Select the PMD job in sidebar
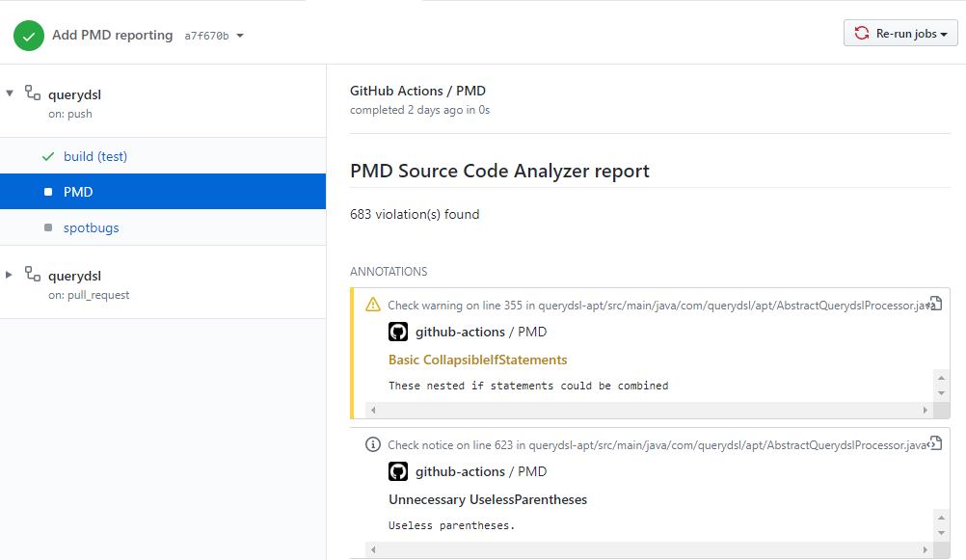The image size is (966, 560). point(163,192)
